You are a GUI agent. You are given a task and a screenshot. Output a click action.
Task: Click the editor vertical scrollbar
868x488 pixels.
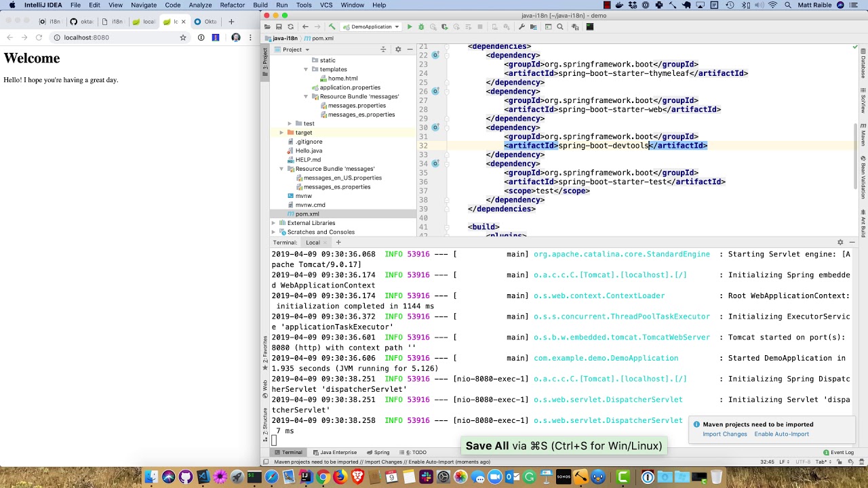click(x=856, y=156)
